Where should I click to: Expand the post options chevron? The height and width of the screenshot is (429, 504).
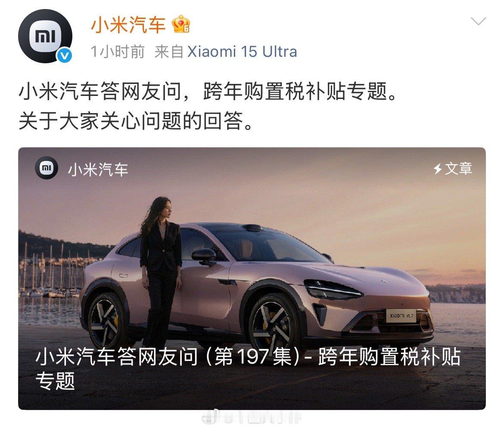click(478, 22)
